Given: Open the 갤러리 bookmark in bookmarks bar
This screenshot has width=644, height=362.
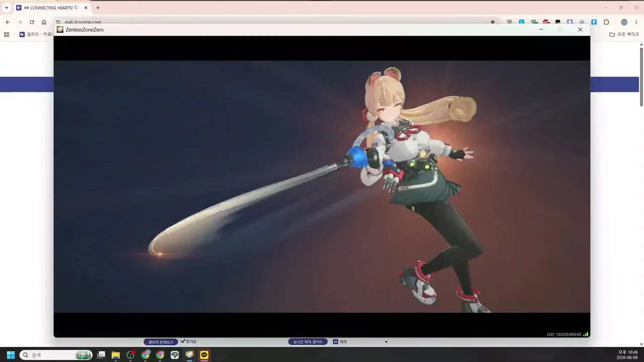Looking at the screenshot, I should 36,35.
